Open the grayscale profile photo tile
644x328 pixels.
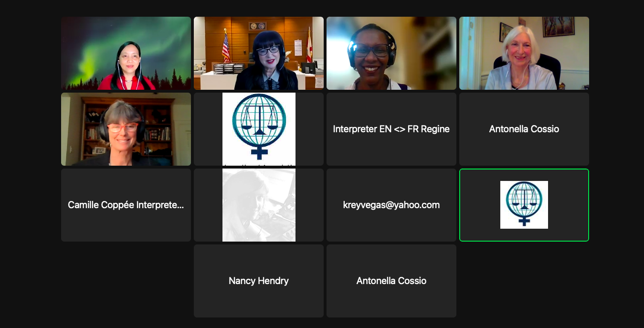tap(258, 205)
